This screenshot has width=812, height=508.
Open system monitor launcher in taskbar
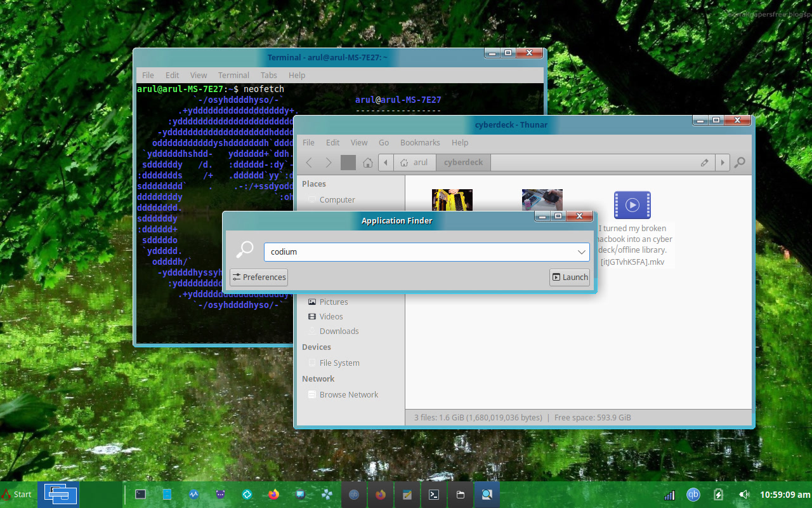pyautogui.click(x=194, y=494)
